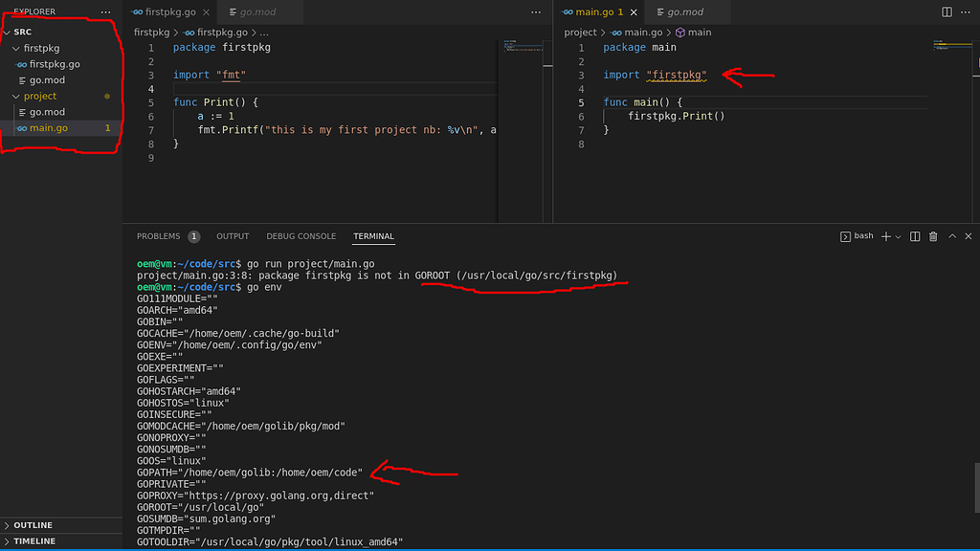Viewport: 980px width, 551px height.
Task: Kill the terminal using the trash can icon
Action: tap(933, 235)
